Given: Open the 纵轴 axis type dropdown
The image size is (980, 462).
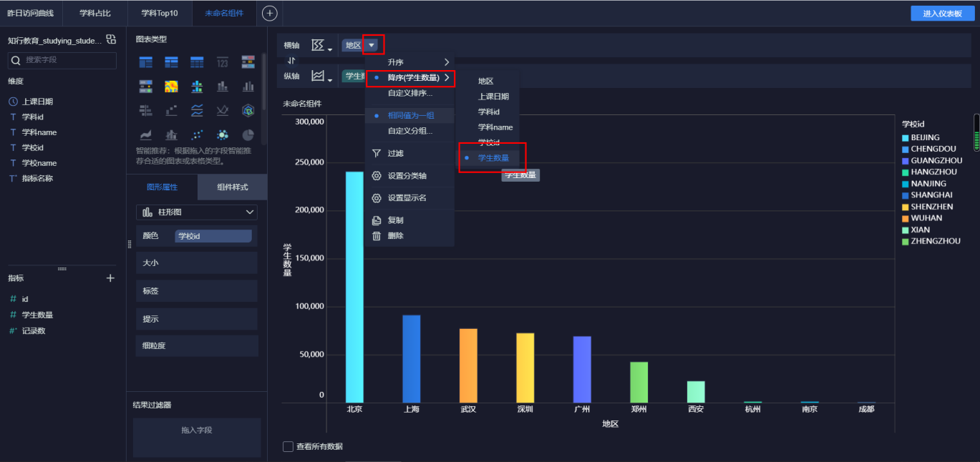Looking at the screenshot, I should (x=322, y=76).
